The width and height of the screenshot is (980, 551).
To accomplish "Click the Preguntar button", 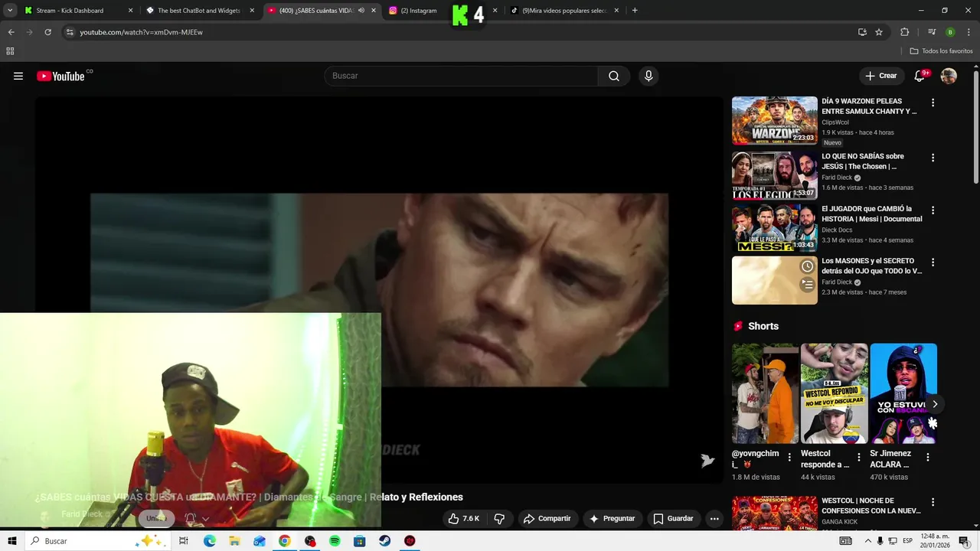I will pyautogui.click(x=612, y=519).
